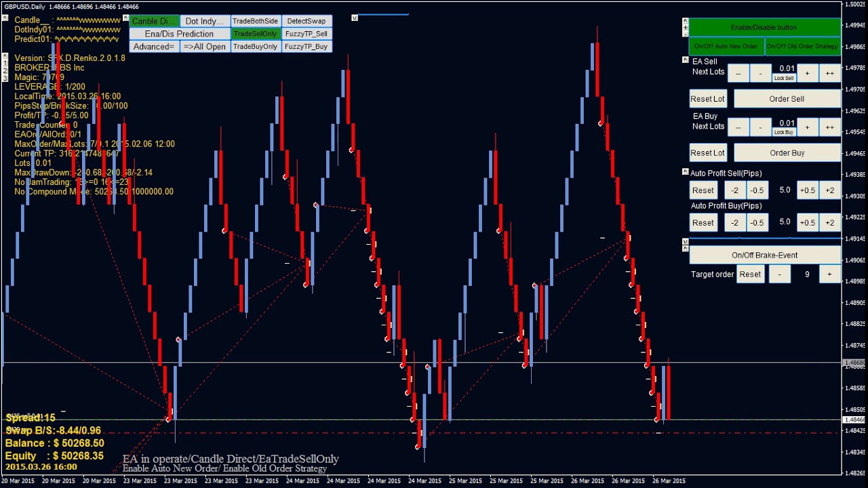Toggle the Dot Indy... button

[x=205, y=22]
